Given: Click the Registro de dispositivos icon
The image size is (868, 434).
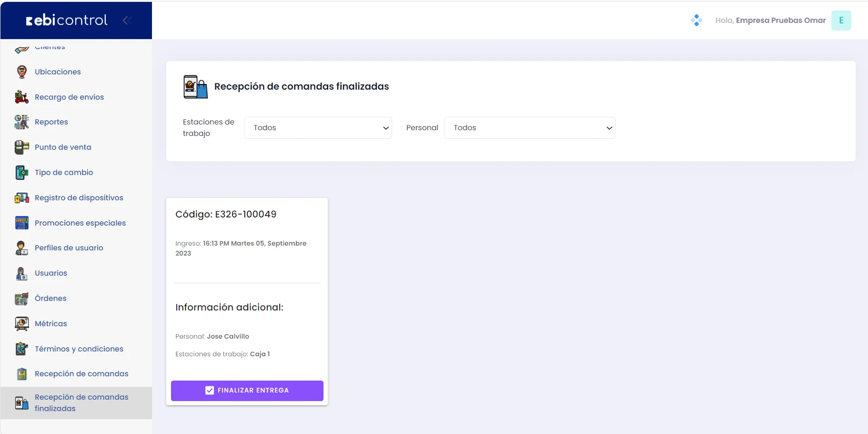Looking at the screenshot, I should coord(21,198).
